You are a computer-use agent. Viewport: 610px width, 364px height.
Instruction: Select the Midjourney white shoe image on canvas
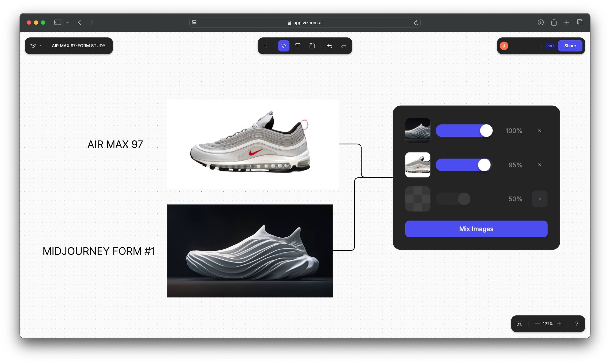(x=249, y=251)
